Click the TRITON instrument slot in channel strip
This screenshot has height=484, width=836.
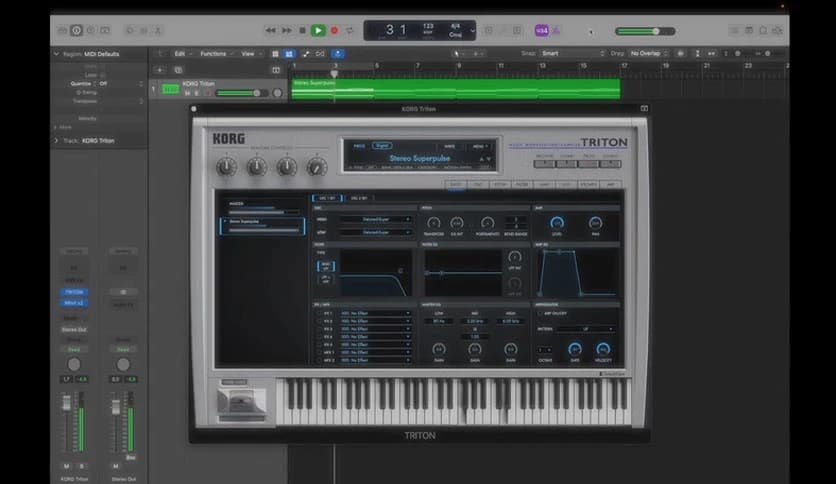point(74,292)
